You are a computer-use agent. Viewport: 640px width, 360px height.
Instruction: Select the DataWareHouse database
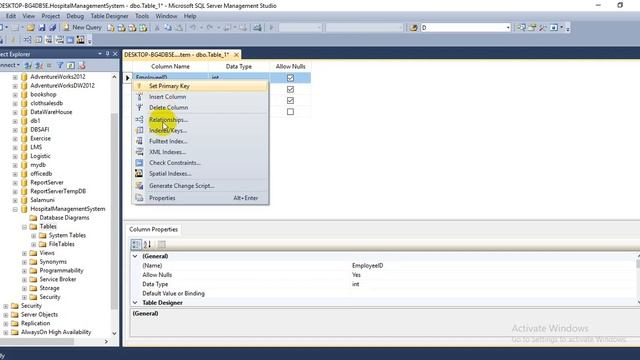51,112
